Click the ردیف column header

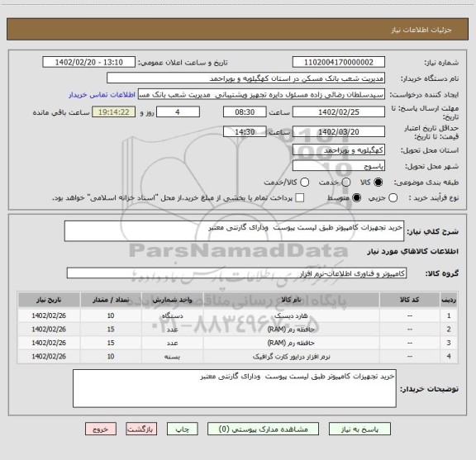click(449, 300)
